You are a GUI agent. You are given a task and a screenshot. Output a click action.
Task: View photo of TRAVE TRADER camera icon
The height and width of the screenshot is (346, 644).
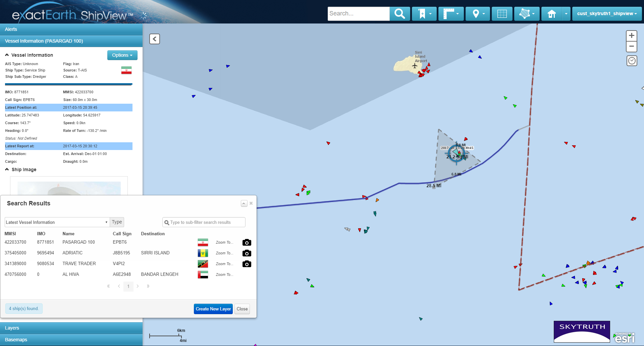click(x=247, y=264)
